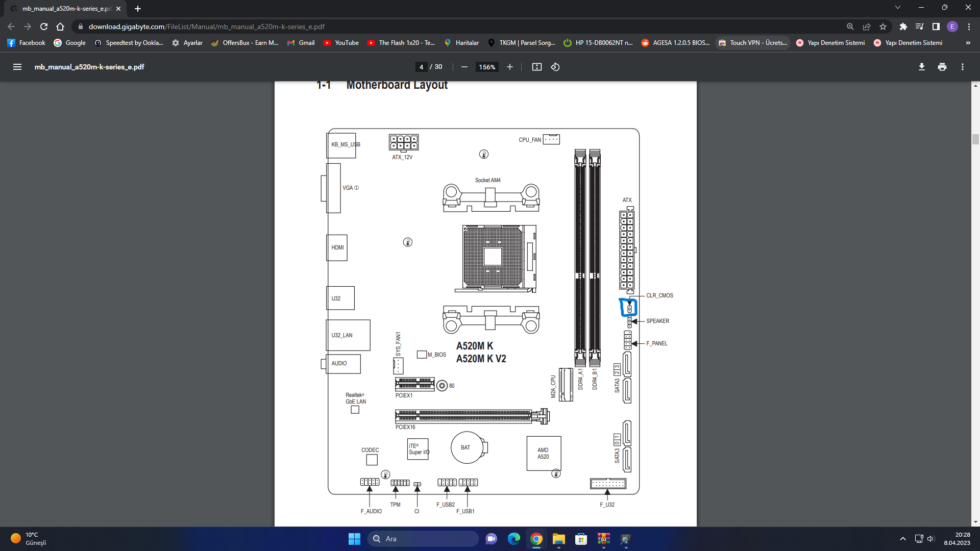Bookmark this page with star icon
The height and width of the screenshot is (551, 980).
883,27
